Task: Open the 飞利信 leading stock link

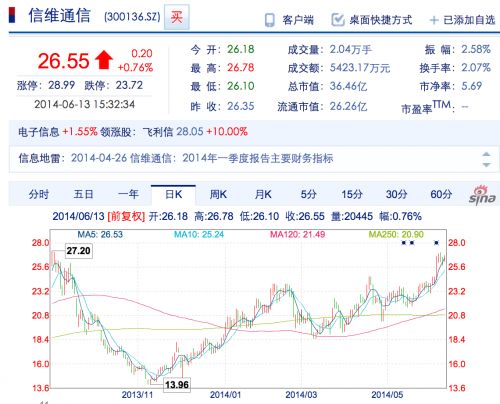Action: pyautogui.click(x=158, y=132)
